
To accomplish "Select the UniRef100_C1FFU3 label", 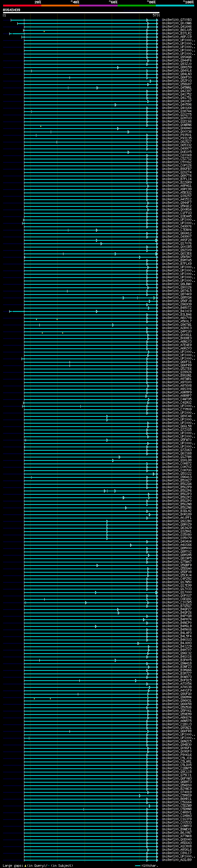I will click(177, 213).
